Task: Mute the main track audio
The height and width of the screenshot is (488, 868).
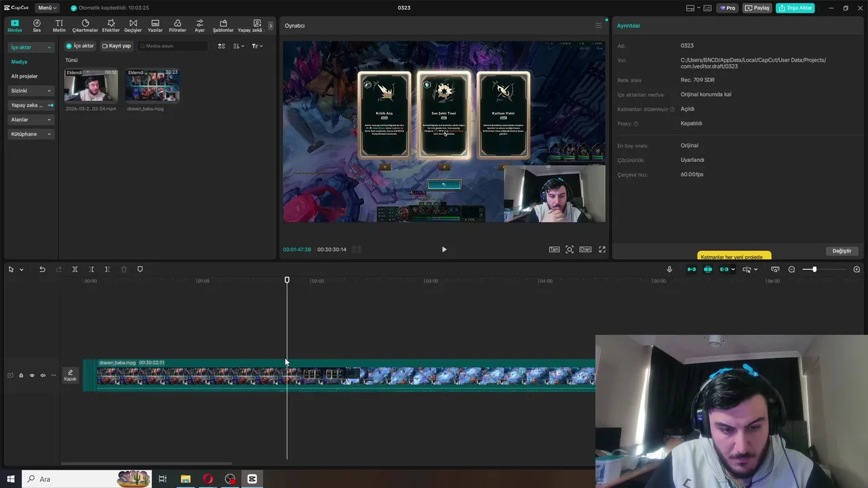Action: click(43, 375)
